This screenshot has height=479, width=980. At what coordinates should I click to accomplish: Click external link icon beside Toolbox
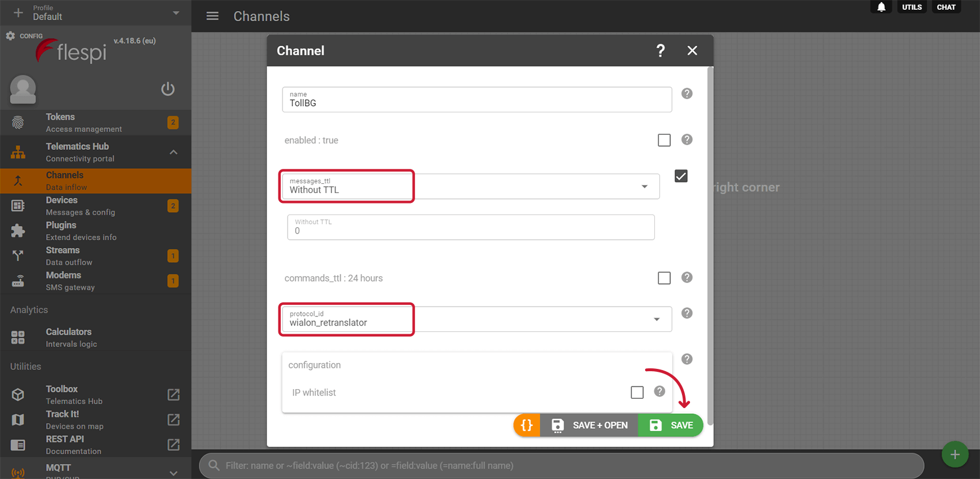pos(174,394)
